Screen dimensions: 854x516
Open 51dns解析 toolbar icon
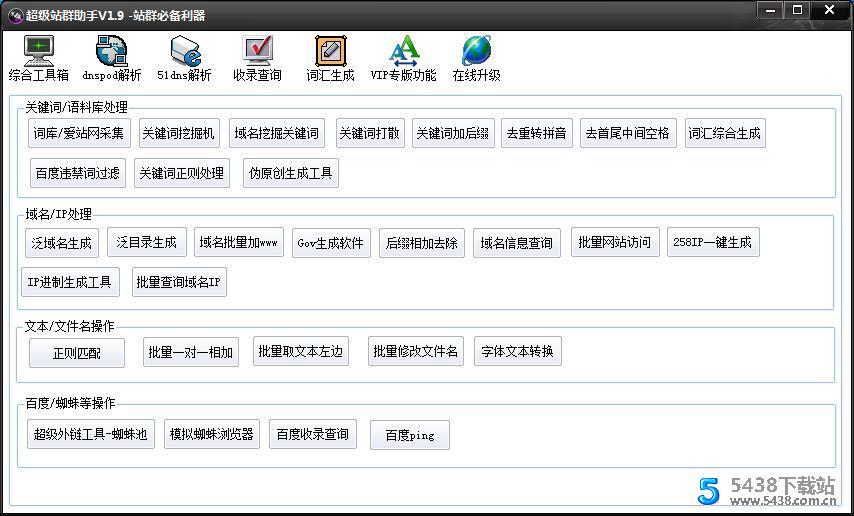[184, 58]
